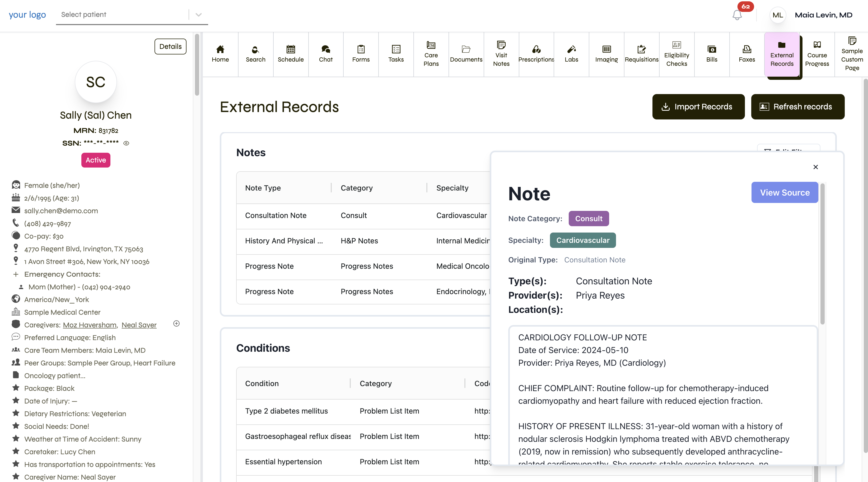Click the MRN 831782 text
Viewport: 868px width, 482px height.
click(x=96, y=131)
